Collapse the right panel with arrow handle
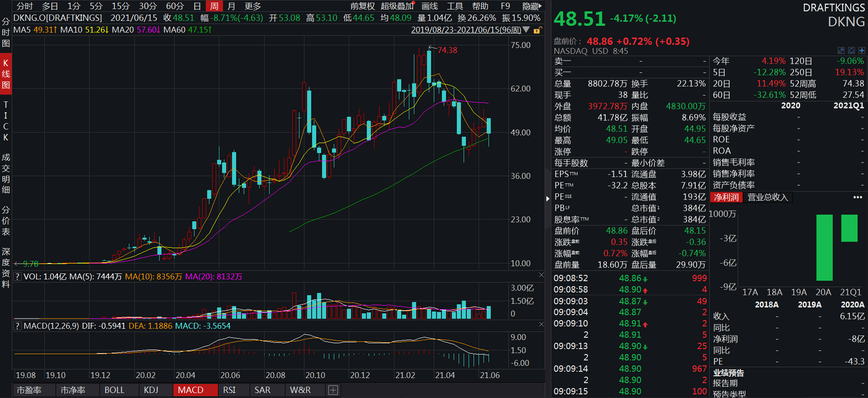The width and height of the screenshot is (868, 398). 548,198
